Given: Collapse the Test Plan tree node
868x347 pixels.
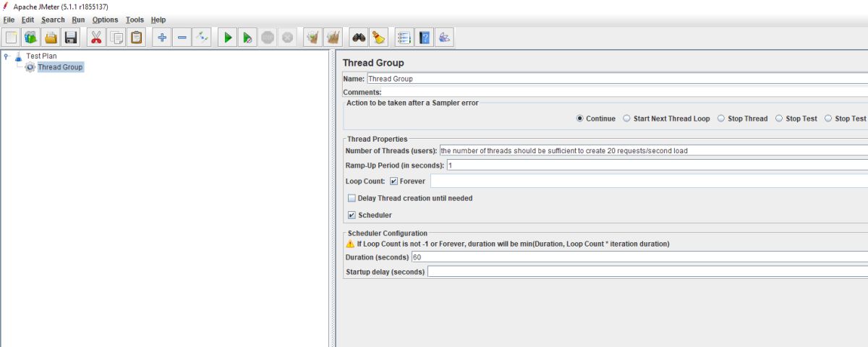Looking at the screenshot, I should 7,56.
